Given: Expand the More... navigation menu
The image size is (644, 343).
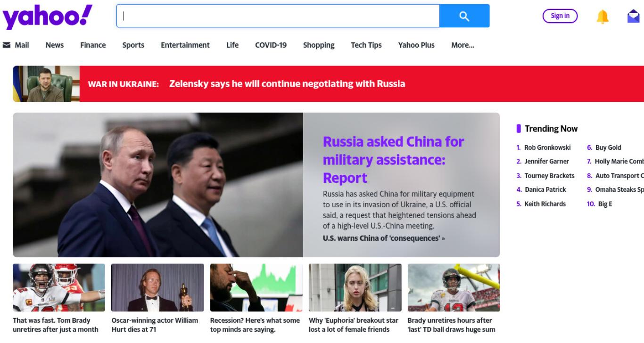Looking at the screenshot, I should point(462,45).
